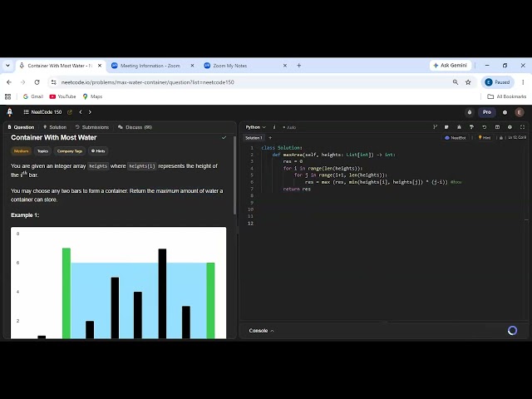The width and height of the screenshot is (532, 399).
Task: Toggle the Auto save indicator
Action: pos(289,127)
